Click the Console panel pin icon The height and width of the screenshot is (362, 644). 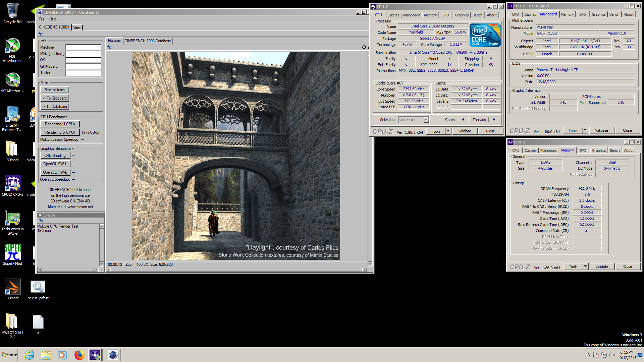tap(41, 221)
